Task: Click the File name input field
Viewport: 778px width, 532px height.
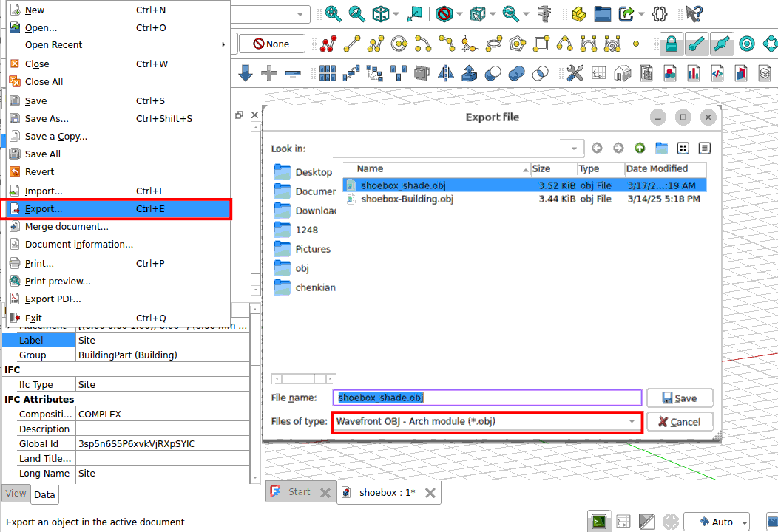Action: click(487, 398)
